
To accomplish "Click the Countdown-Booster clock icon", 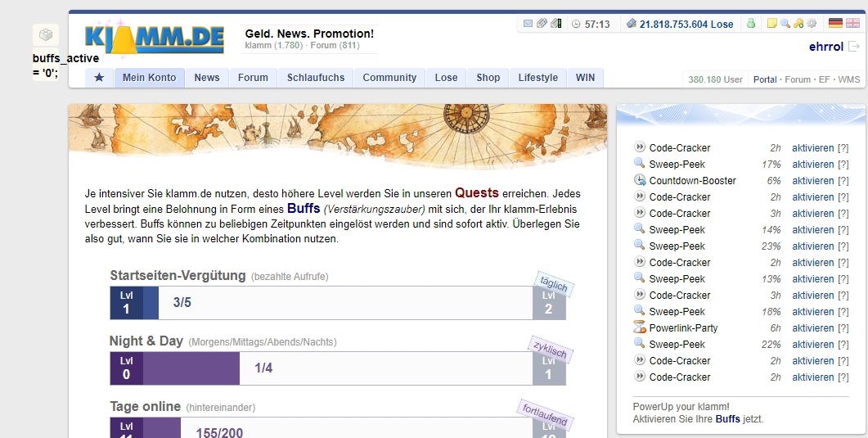I will [x=640, y=181].
